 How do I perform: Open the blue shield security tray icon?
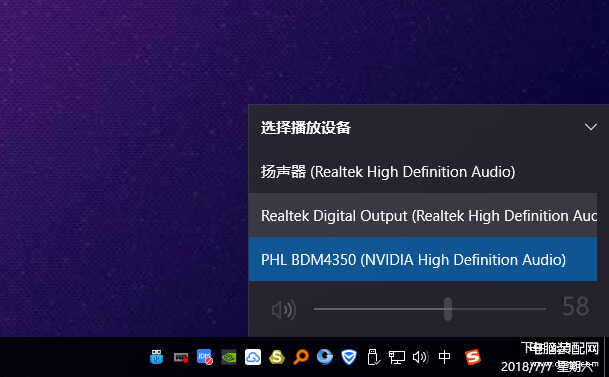click(349, 357)
